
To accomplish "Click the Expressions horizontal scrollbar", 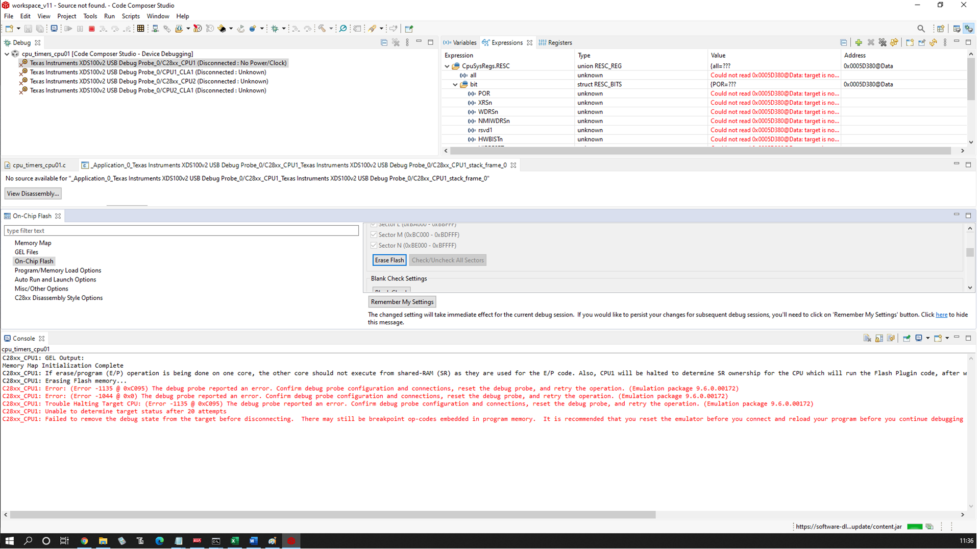I will (x=700, y=151).
